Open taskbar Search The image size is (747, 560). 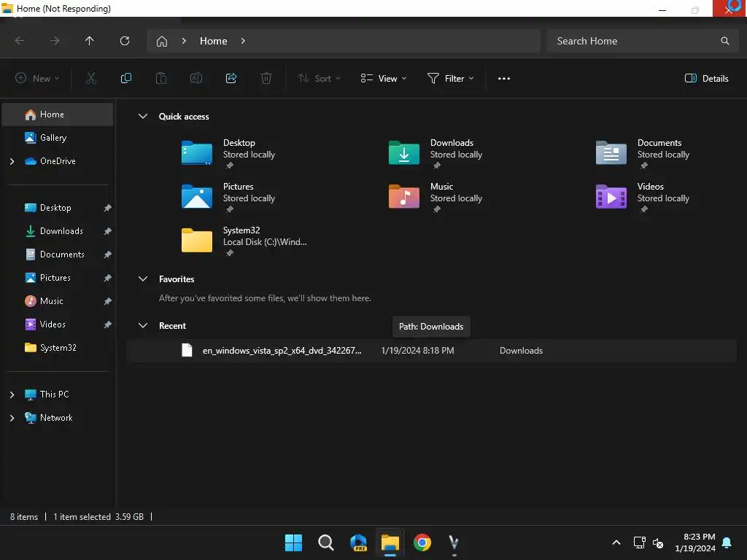(x=326, y=542)
